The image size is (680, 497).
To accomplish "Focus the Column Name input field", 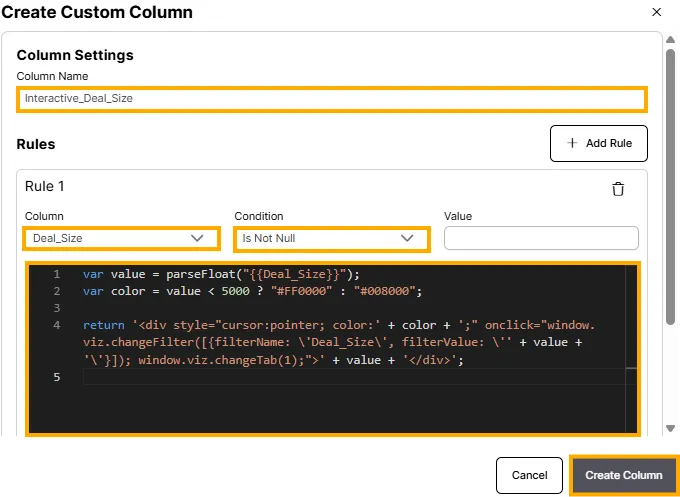I will [x=331, y=99].
